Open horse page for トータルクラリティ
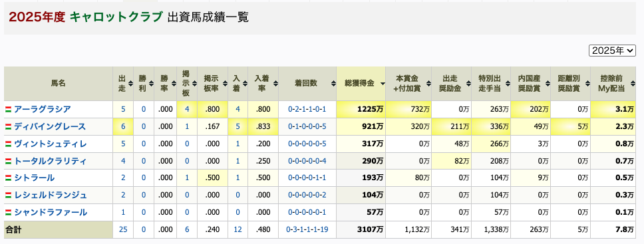This screenshot has height=244, width=644. [50, 161]
